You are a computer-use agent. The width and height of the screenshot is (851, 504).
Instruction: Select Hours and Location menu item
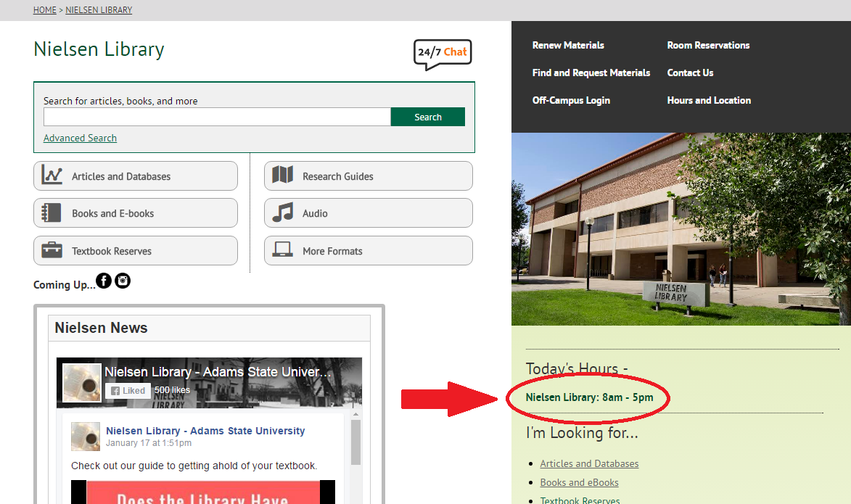tap(709, 100)
